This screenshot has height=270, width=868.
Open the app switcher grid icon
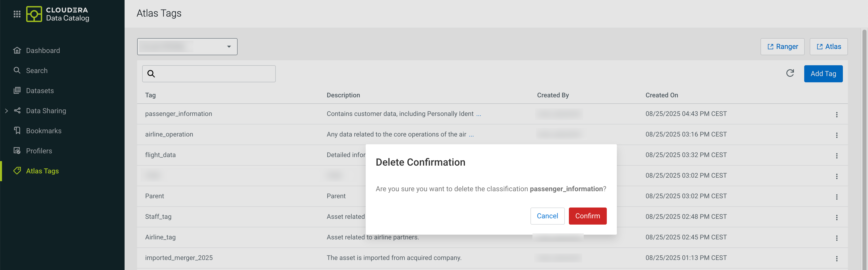click(x=17, y=14)
